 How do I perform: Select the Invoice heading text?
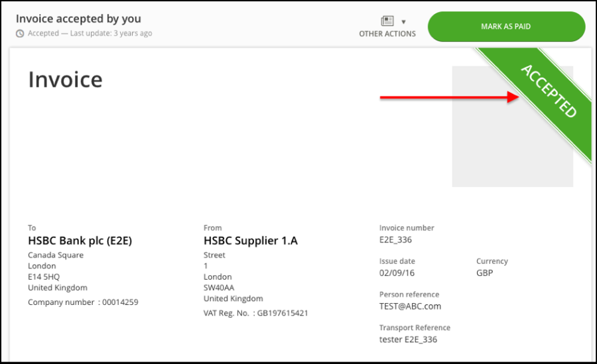(x=66, y=80)
